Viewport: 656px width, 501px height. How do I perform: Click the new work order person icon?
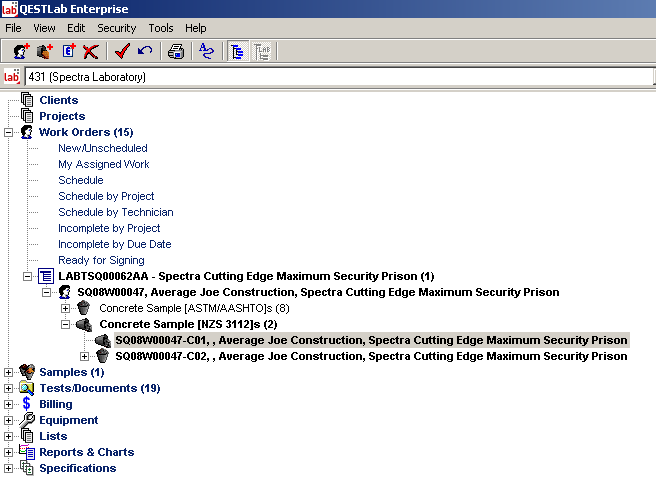coord(20,51)
